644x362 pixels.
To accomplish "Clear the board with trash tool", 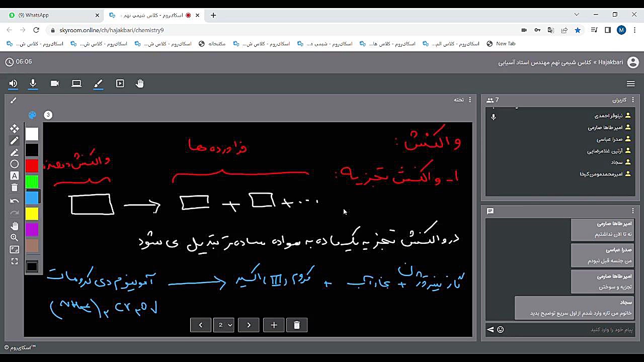I will [15, 188].
